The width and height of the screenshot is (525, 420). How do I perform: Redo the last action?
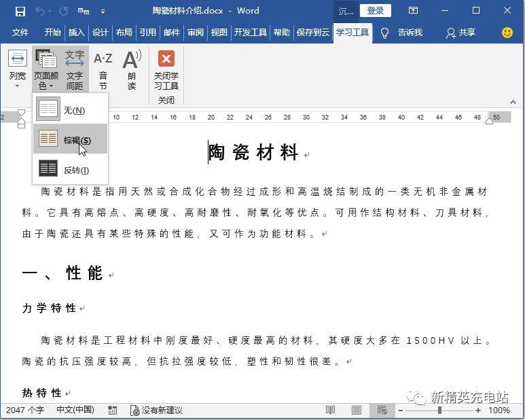pyautogui.click(x=63, y=12)
